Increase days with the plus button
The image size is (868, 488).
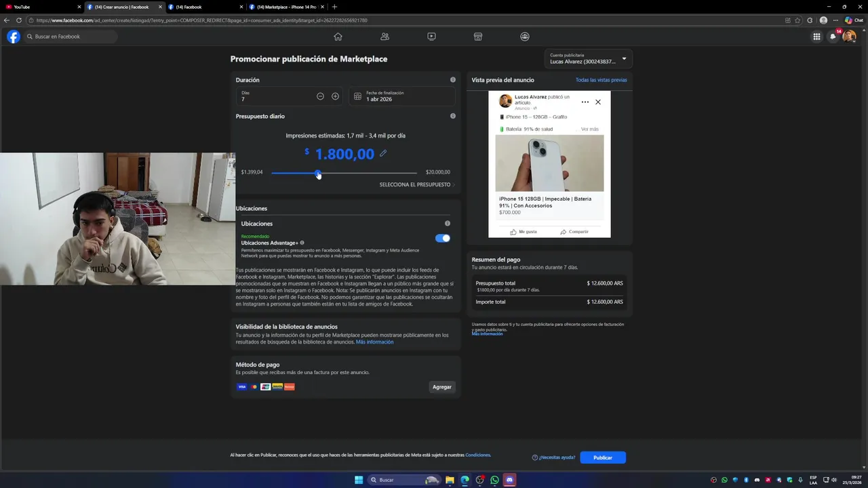point(335,96)
